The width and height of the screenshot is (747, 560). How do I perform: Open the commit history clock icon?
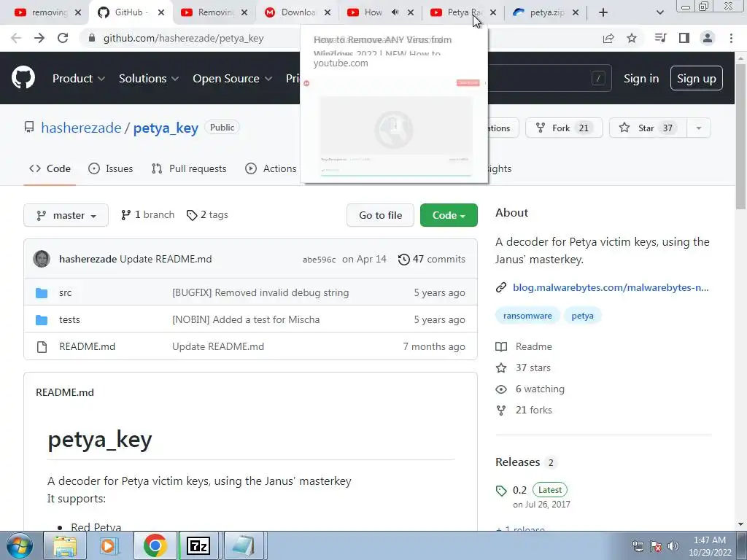click(403, 259)
